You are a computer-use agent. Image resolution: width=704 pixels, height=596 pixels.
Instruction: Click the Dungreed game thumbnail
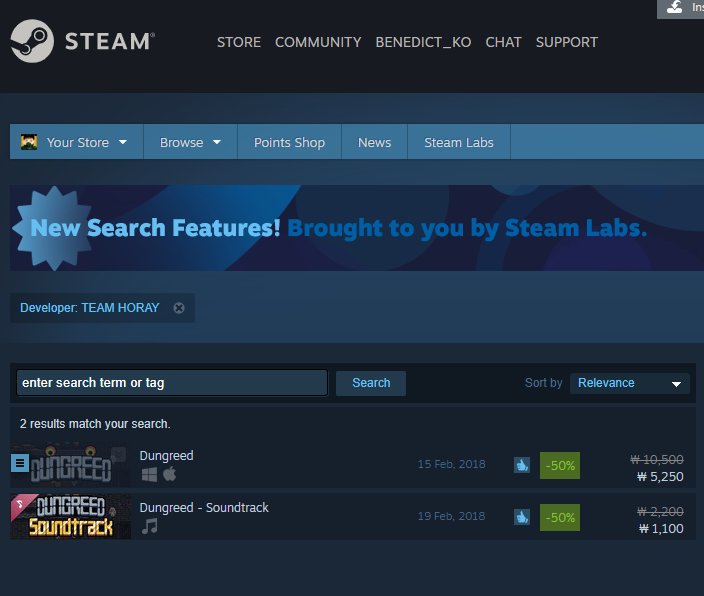point(71,465)
